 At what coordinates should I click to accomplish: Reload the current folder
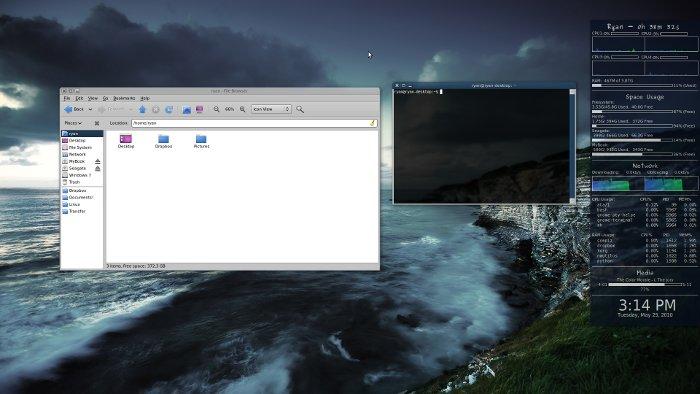coord(169,109)
